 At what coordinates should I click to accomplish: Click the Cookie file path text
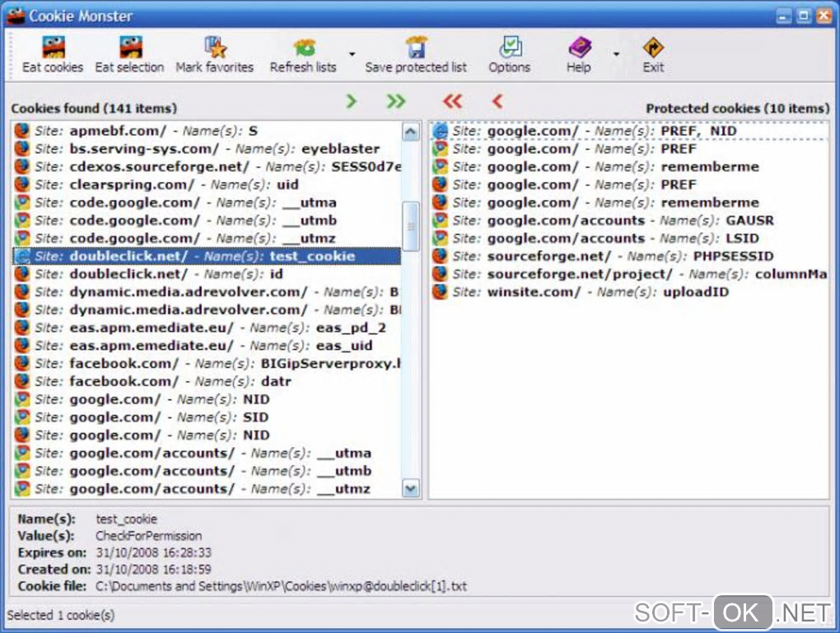click(282, 586)
